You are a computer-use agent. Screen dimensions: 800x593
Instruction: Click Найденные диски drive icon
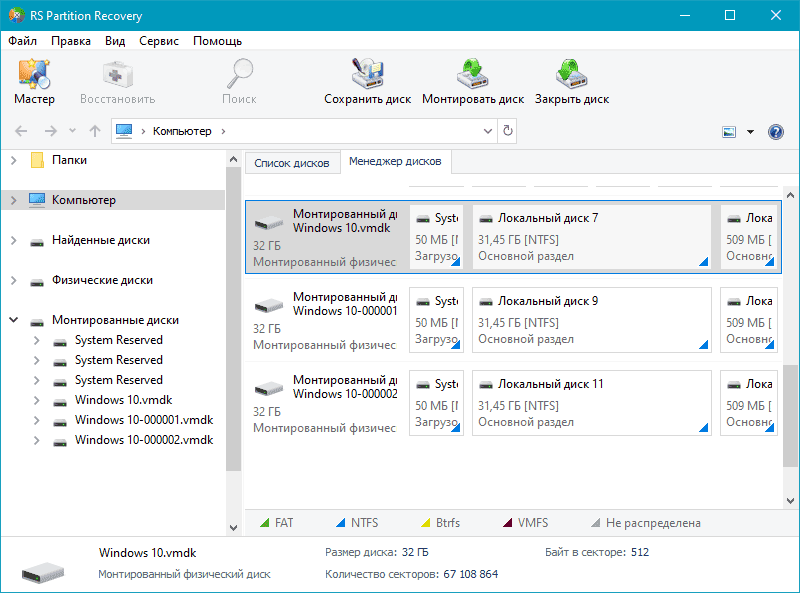click(37, 241)
